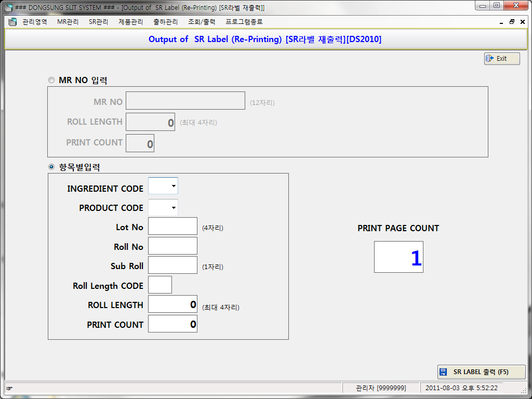This screenshot has height=399, width=532.
Task: Open the INGREDIENT CODE dropdown
Action: (x=174, y=186)
